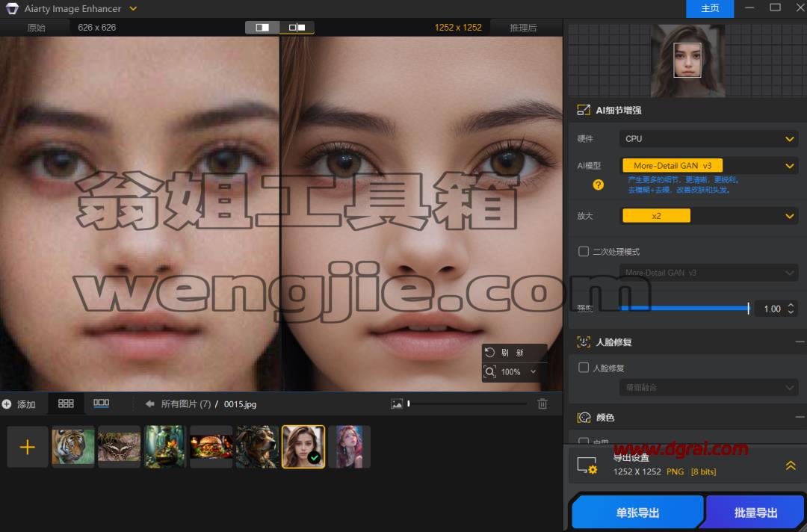Open the 精细融合 blending dropdown
This screenshot has width=807, height=532.
click(x=708, y=388)
